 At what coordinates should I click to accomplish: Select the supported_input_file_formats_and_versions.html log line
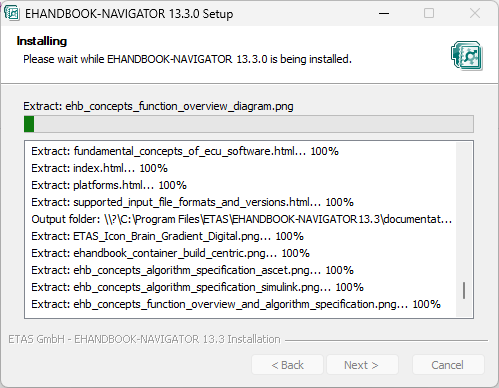point(192,202)
